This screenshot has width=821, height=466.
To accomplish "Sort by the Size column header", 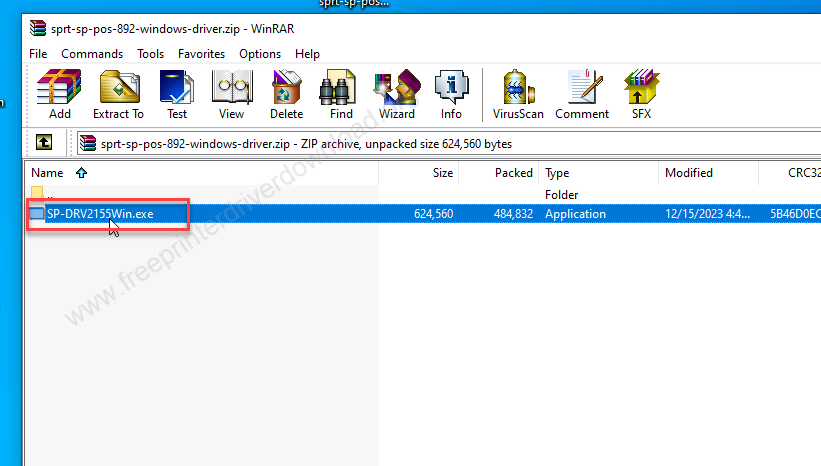I will pos(418,173).
